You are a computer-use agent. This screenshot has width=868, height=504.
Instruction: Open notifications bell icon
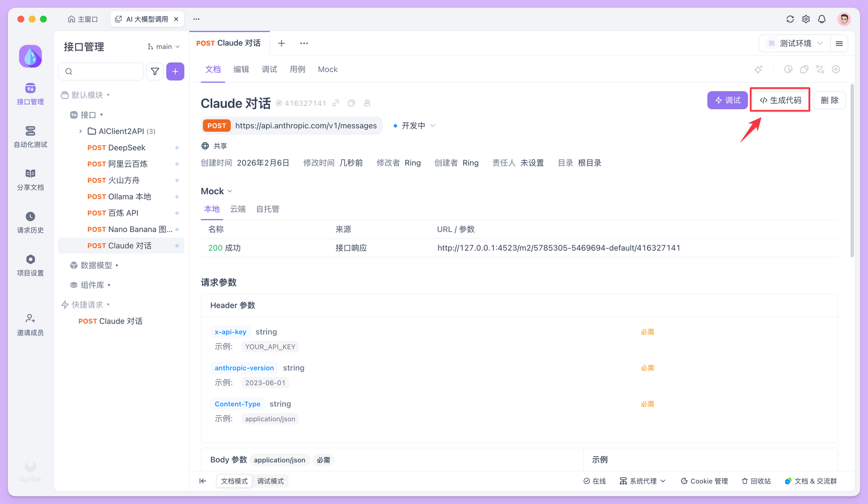[822, 19]
